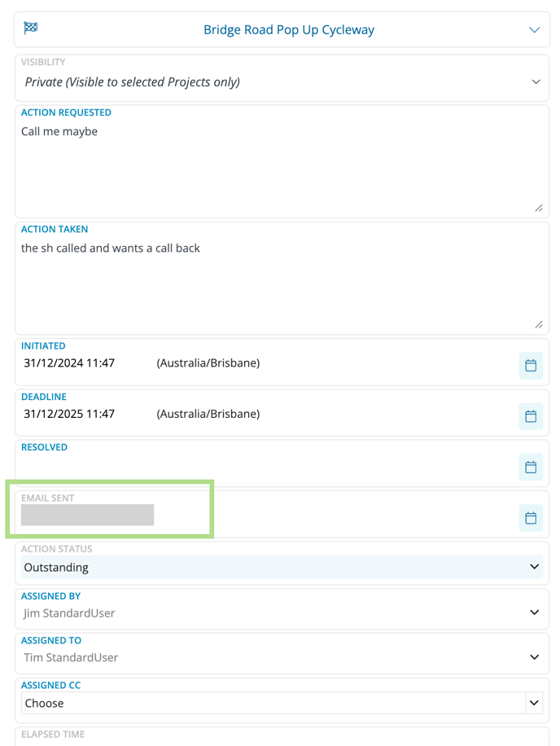Click into the Action Taken text area
The width and height of the screenshot is (560, 746).
tap(282, 284)
